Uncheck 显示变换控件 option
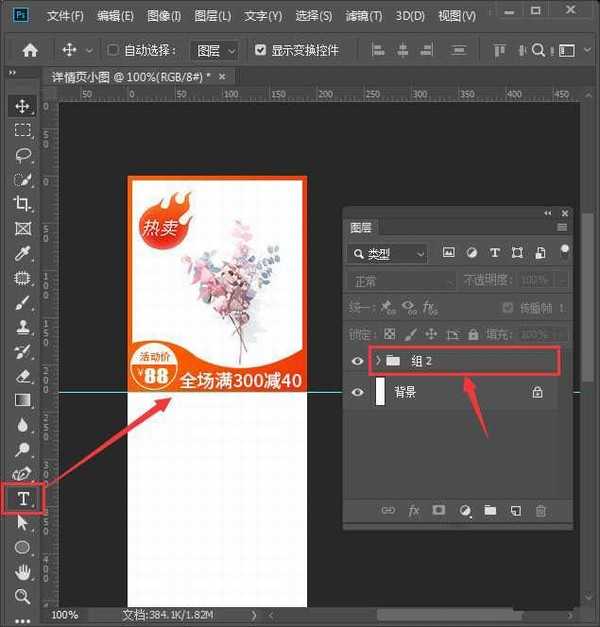Viewport: 600px width, 627px height. tap(261, 50)
